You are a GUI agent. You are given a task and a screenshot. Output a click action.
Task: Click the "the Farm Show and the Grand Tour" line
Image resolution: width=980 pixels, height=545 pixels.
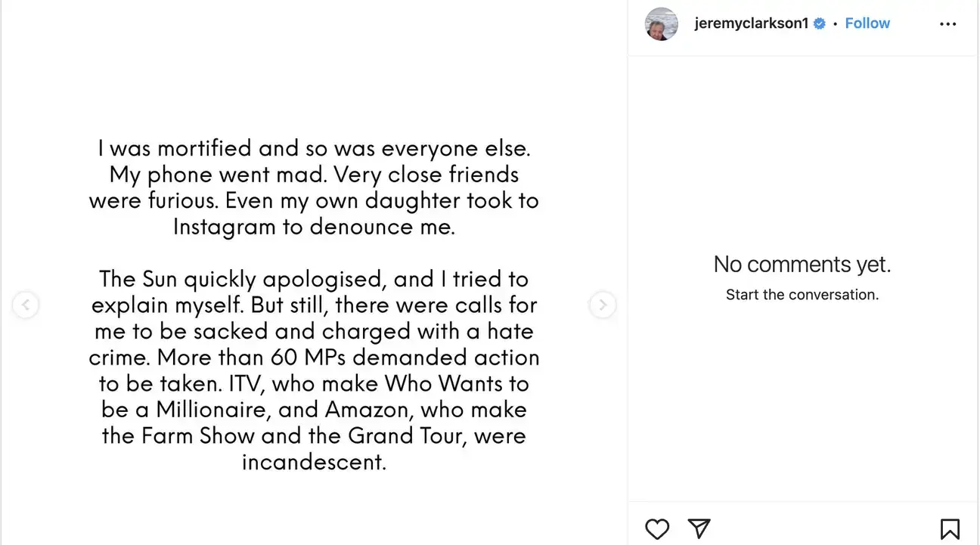pos(314,436)
